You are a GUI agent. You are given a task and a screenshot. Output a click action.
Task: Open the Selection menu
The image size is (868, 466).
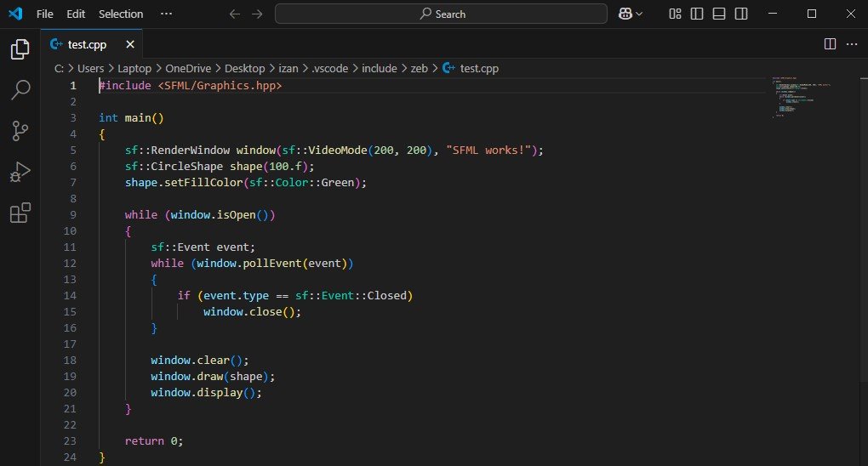pos(121,14)
